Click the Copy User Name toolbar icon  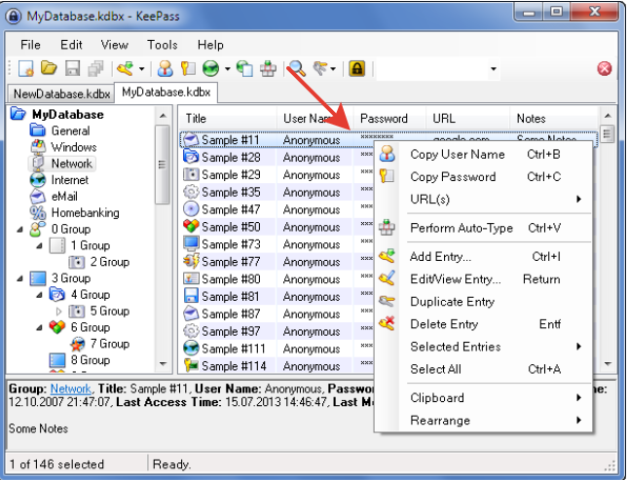pyautogui.click(x=166, y=69)
